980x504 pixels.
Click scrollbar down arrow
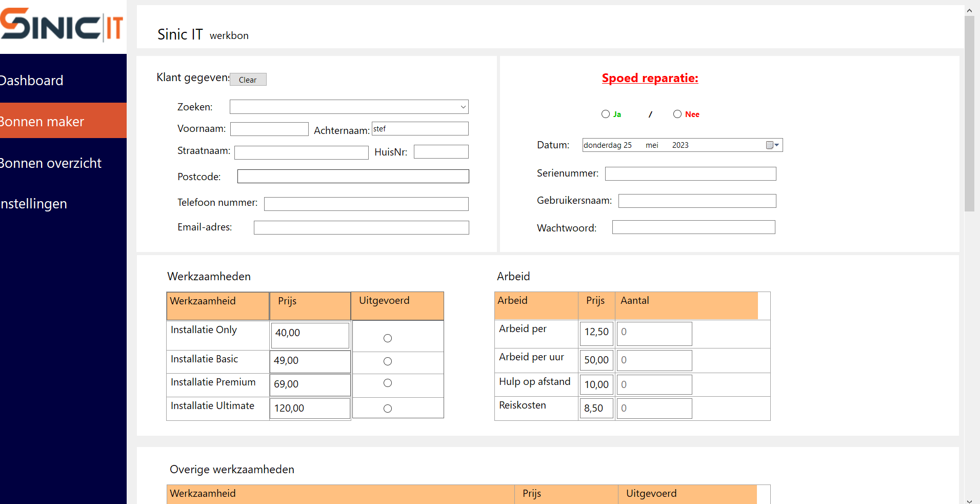point(969,501)
